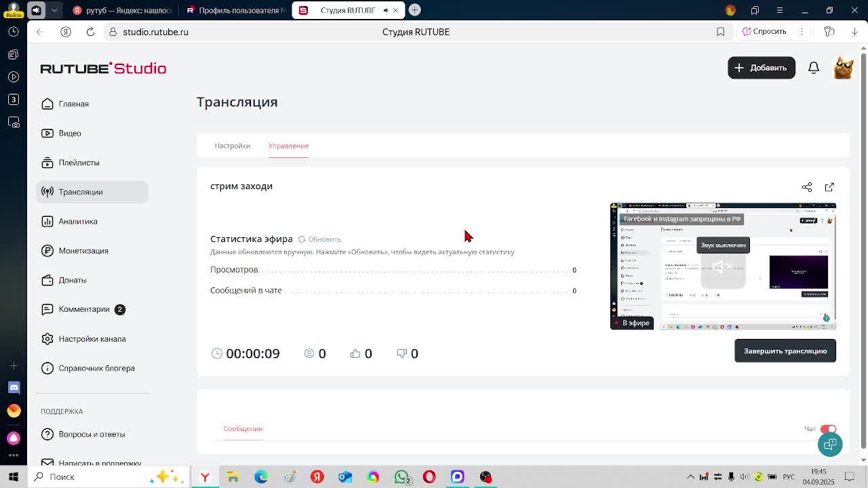Open the user avatar menu
Image resolution: width=868 pixels, height=488 pixels.
point(844,68)
